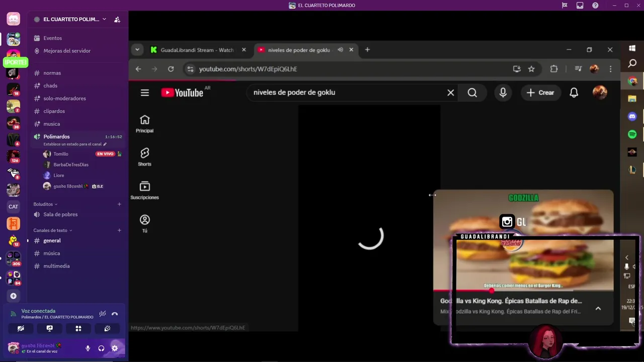The width and height of the screenshot is (644, 362).
Task: Create channel in Canales de texto
Action: click(119, 230)
